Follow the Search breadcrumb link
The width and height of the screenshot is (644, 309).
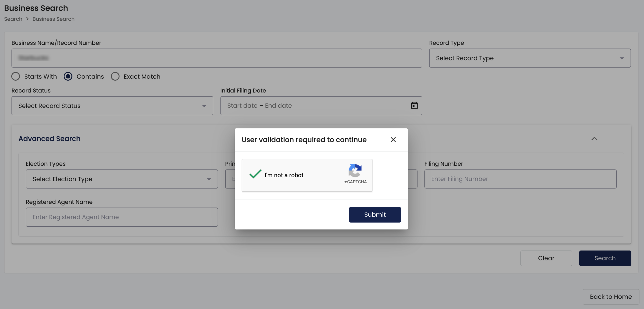pos(13,19)
